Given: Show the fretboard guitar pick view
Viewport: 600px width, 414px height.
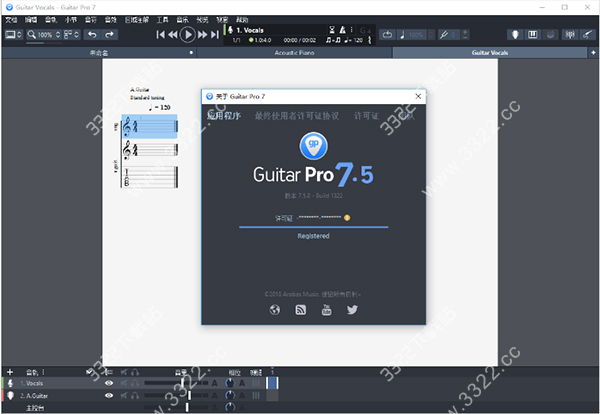Looking at the screenshot, I should click(515, 35).
